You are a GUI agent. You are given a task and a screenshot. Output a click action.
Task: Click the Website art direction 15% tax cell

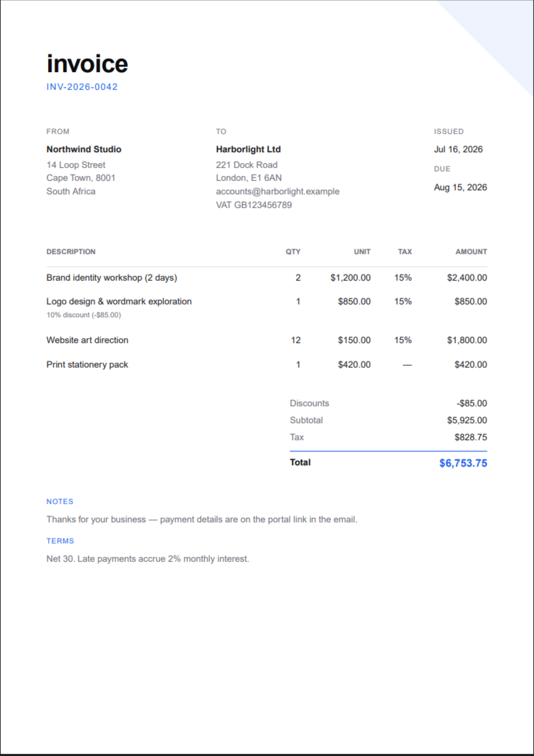click(403, 340)
